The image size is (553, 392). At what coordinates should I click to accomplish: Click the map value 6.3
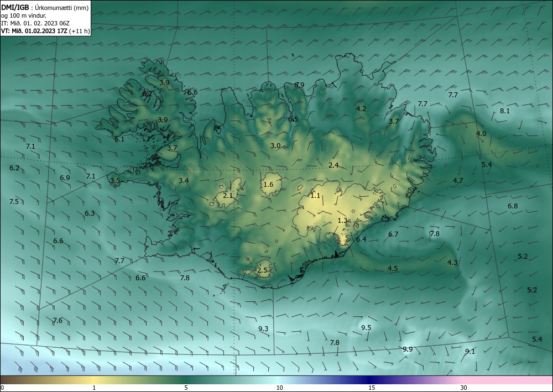(x=90, y=213)
